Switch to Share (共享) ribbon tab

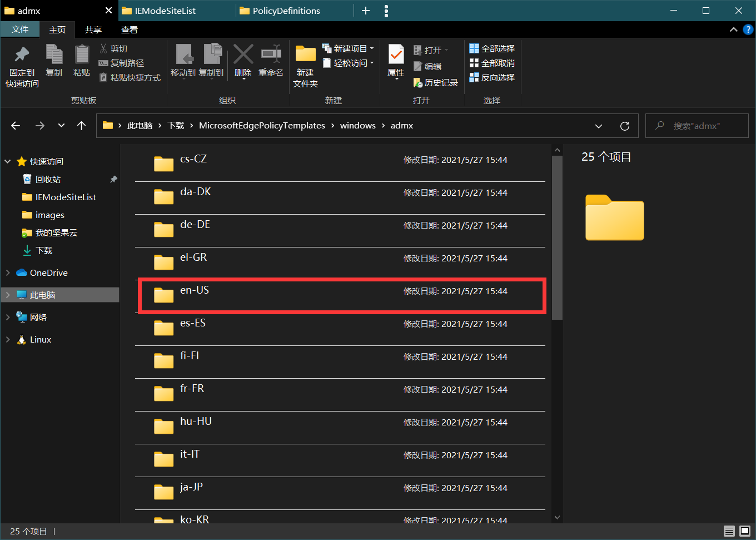pos(93,29)
